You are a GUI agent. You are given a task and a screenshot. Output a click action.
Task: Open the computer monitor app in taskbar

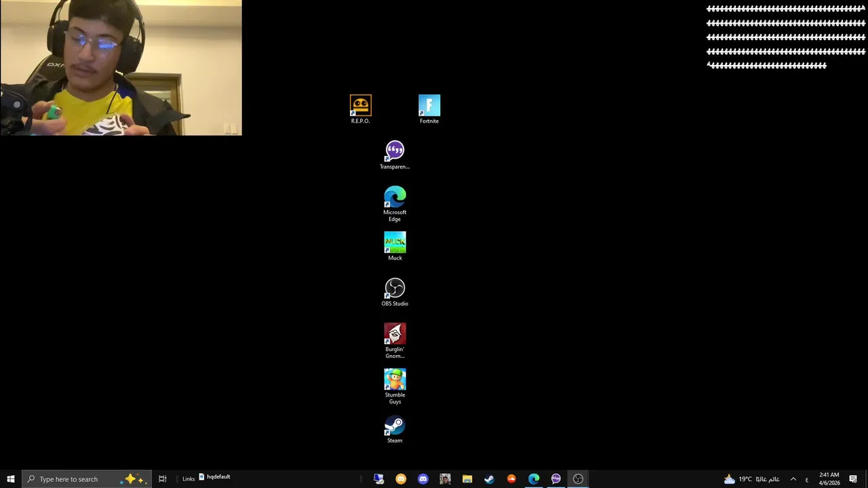[379, 479]
